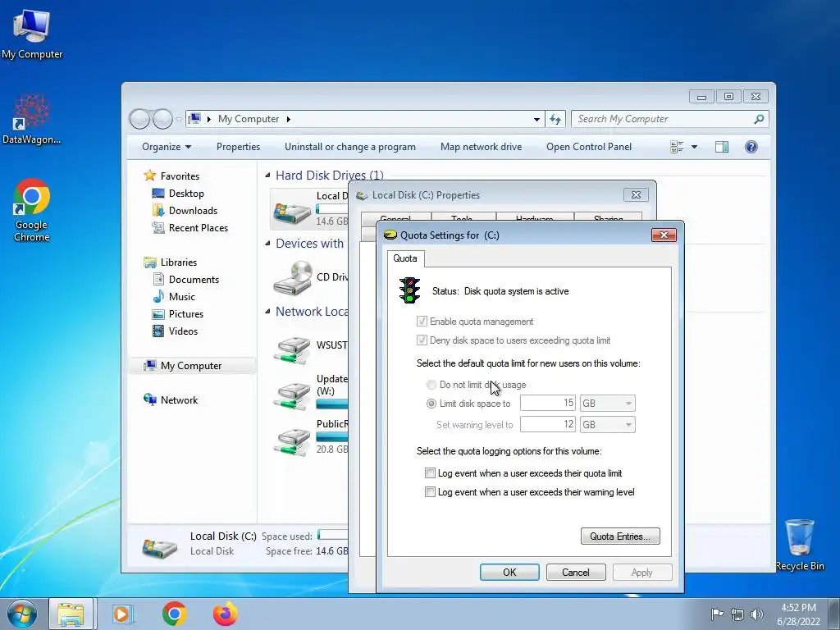Open the DataWagon desktop shortcut
This screenshot has width=840, height=630.
pyautogui.click(x=32, y=119)
